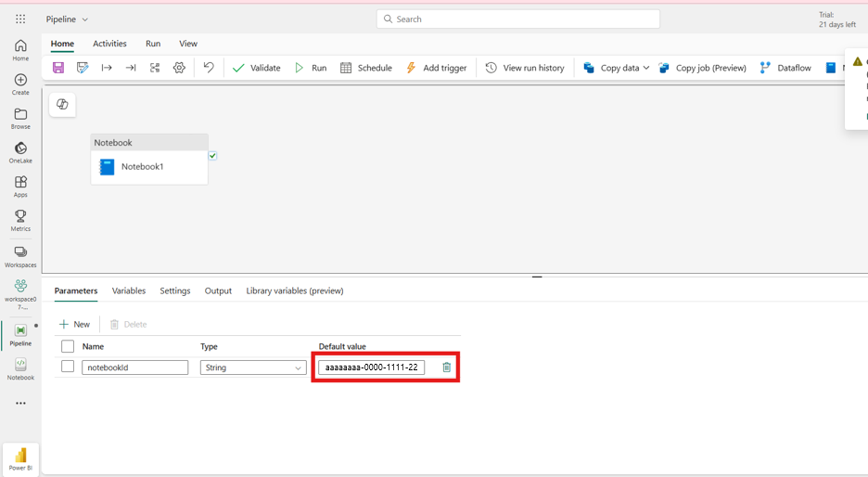Viewport: 868px width, 477px height.
Task: Open the Power BI switcher icon
Action: [20, 458]
